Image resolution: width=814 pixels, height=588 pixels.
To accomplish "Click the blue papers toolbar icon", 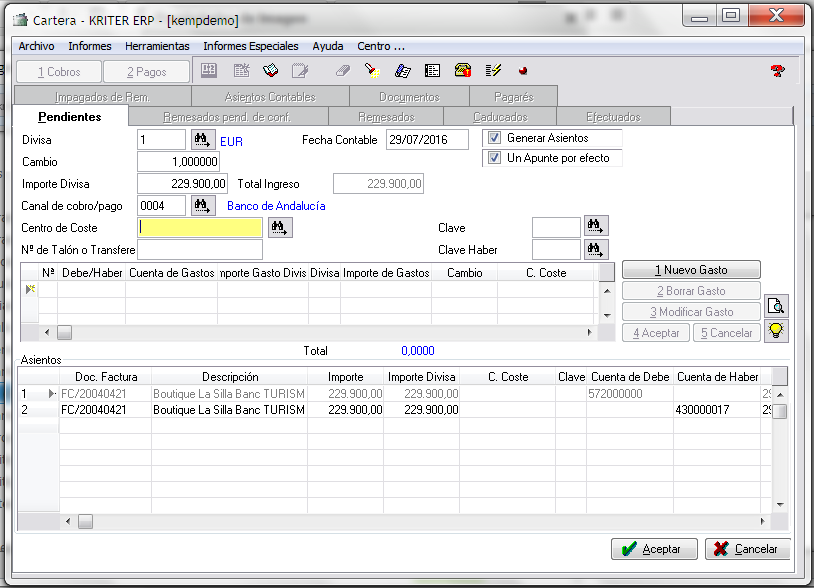I will tap(402, 71).
